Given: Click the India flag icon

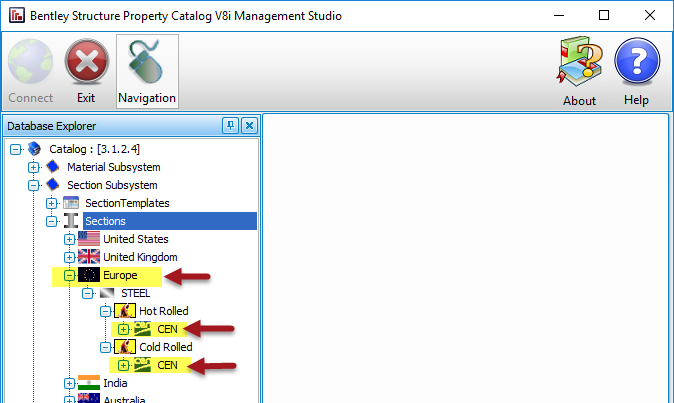Looking at the screenshot, I should point(89,383).
